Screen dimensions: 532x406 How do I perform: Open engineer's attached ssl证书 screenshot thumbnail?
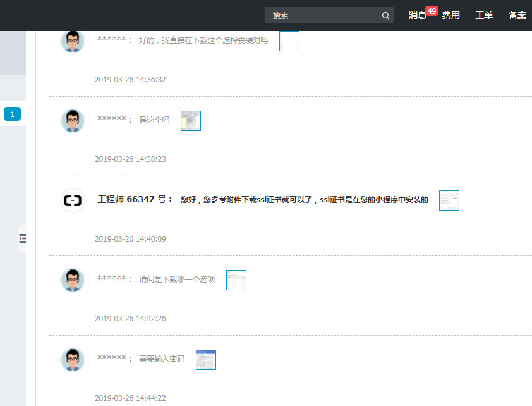(x=449, y=200)
